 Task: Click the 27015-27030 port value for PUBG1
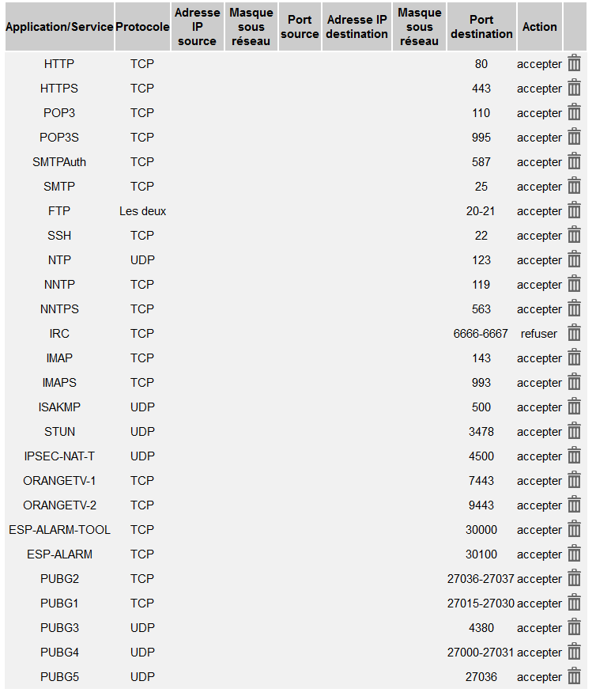point(481,604)
